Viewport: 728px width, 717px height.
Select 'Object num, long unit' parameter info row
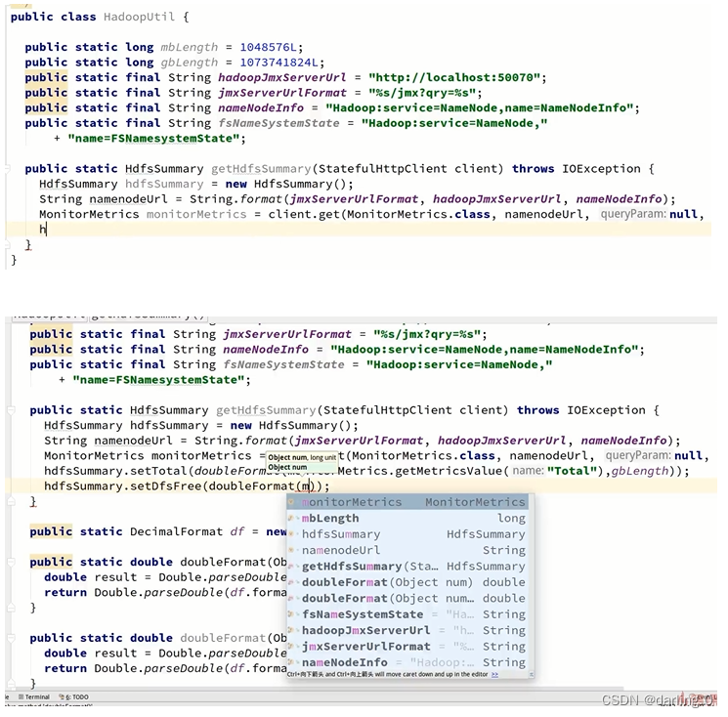[x=302, y=457]
